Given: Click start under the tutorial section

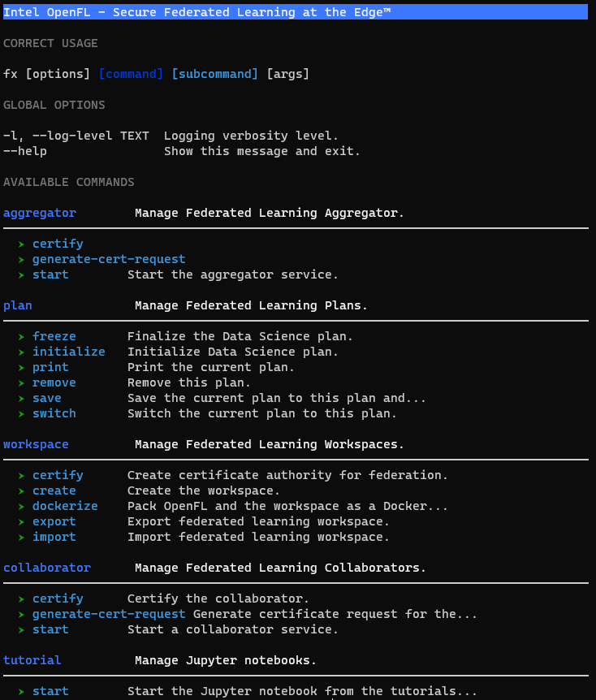Looking at the screenshot, I should tap(50, 691).
